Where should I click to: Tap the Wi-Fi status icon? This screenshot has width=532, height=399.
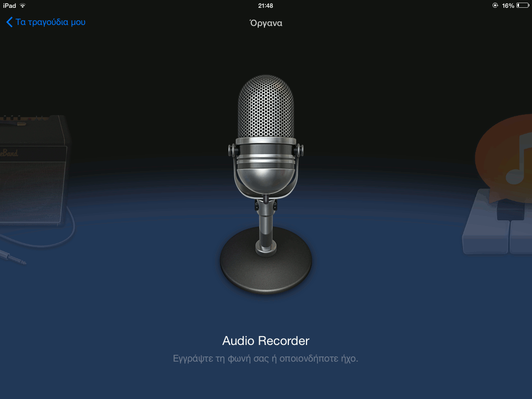23,6
